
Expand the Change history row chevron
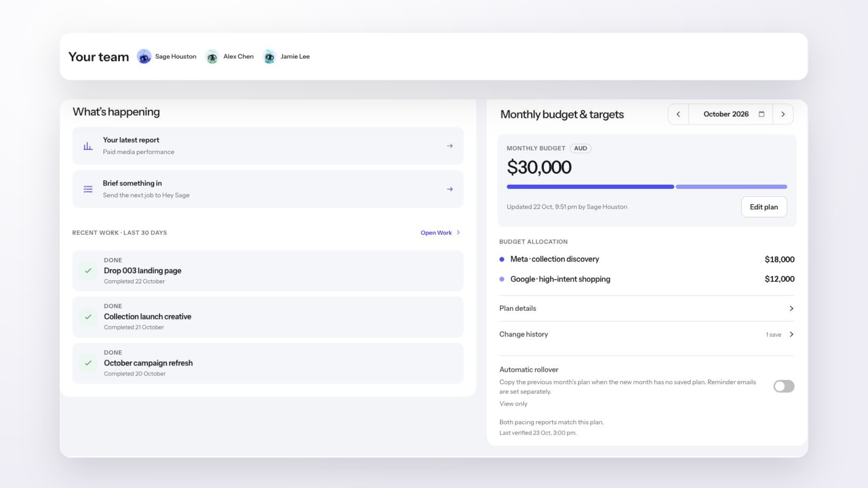tap(791, 334)
